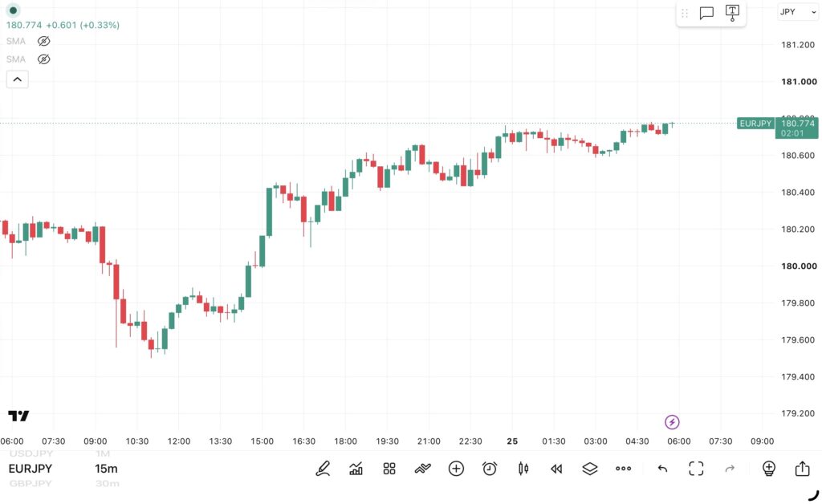Screen dimensions: 822x504
Task: Open the comment speech bubble tool
Action: click(x=706, y=13)
